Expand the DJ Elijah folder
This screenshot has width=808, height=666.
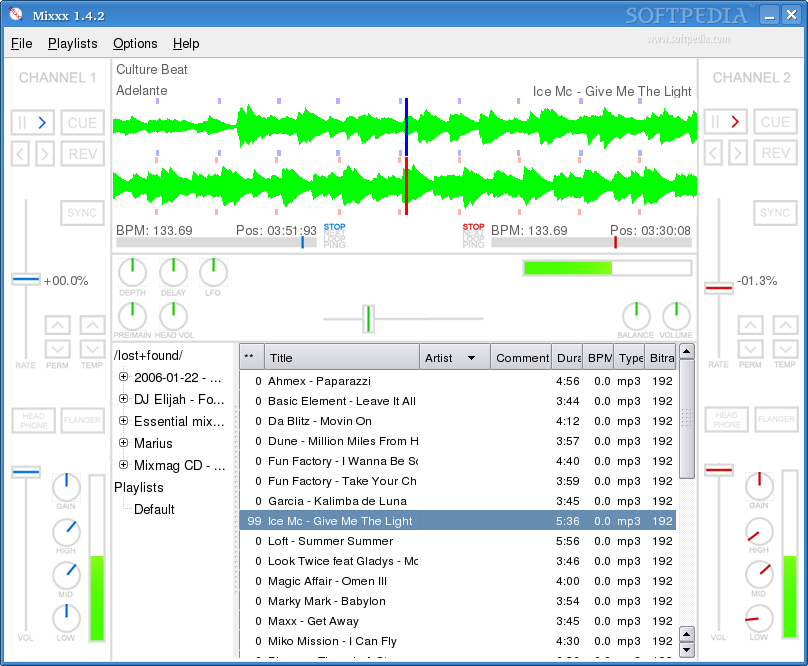tap(123, 398)
